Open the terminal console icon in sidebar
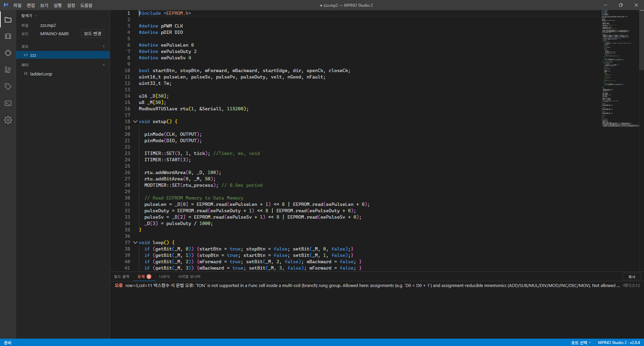The width and height of the screenshot is (644, 346). (8, 103)
